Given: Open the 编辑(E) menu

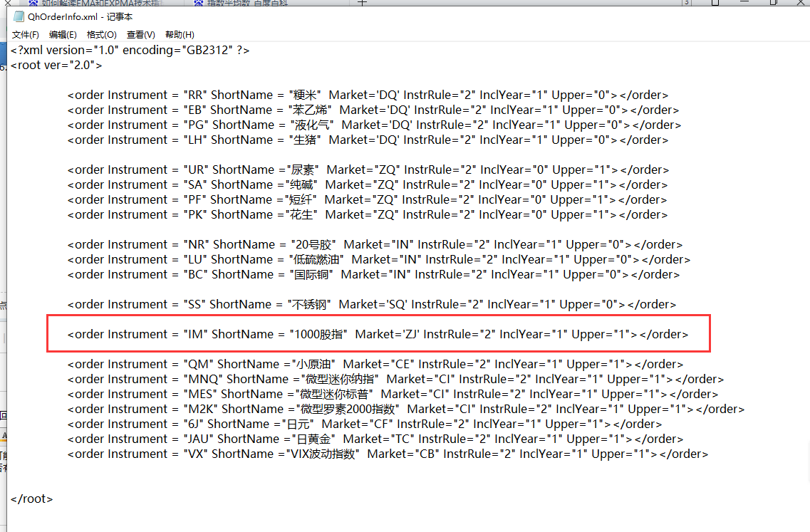Looking at the screenshot, I should (63, 35).
